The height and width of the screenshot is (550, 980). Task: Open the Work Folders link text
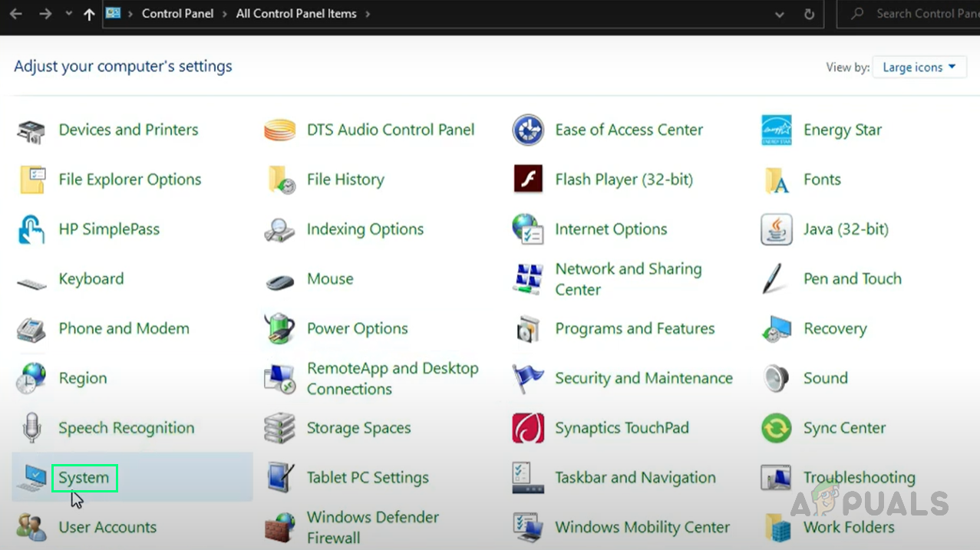(x=849, y=528)
